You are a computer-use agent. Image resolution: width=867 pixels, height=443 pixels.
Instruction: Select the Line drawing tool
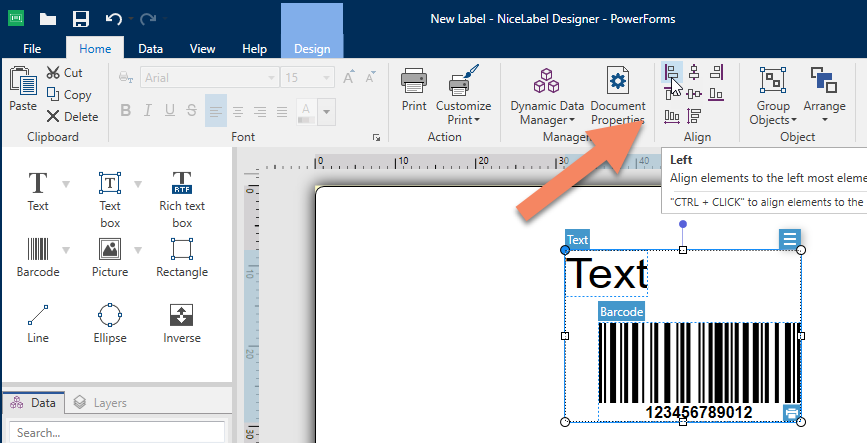38,324
